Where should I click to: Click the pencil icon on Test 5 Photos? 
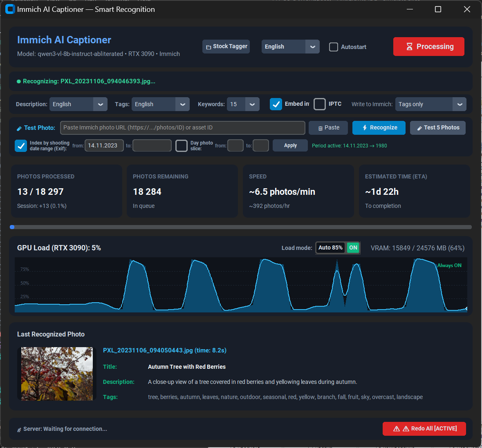(419, 128)
